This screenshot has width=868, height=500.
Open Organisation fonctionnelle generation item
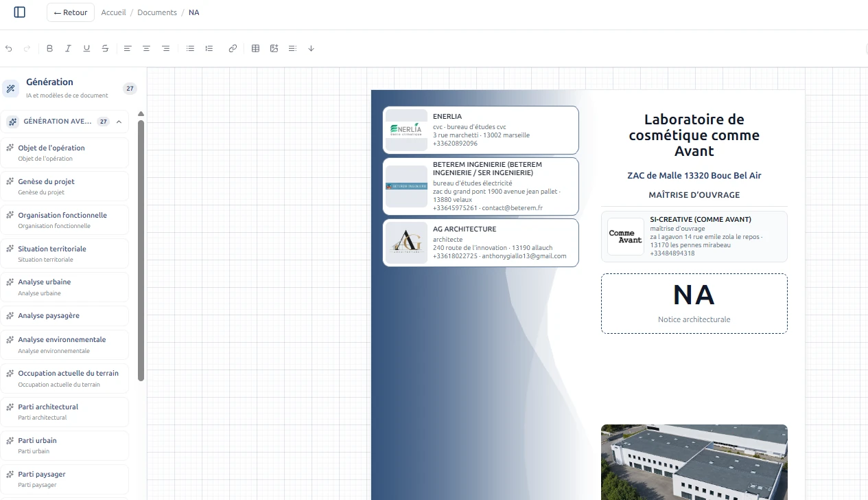click(64, 220)
